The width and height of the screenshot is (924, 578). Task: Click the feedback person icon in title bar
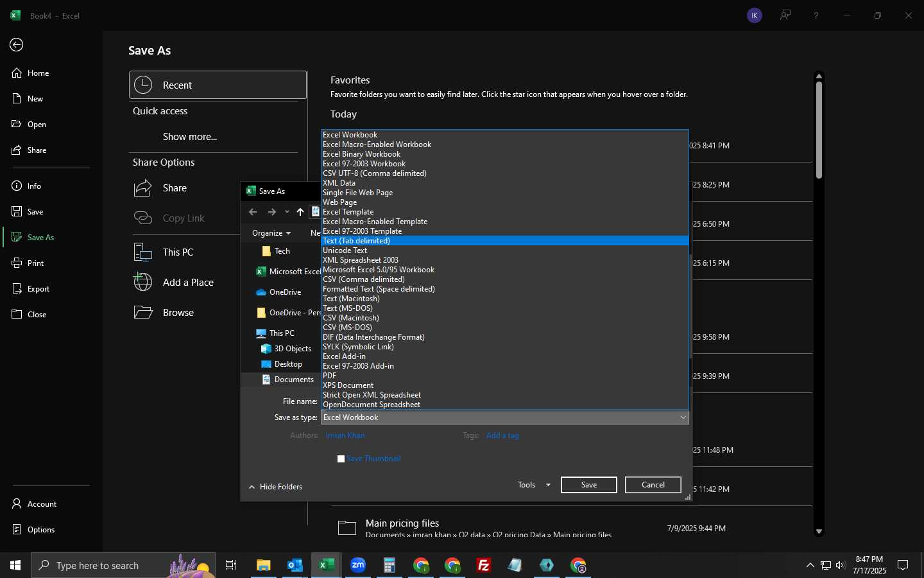coord(785,15)
